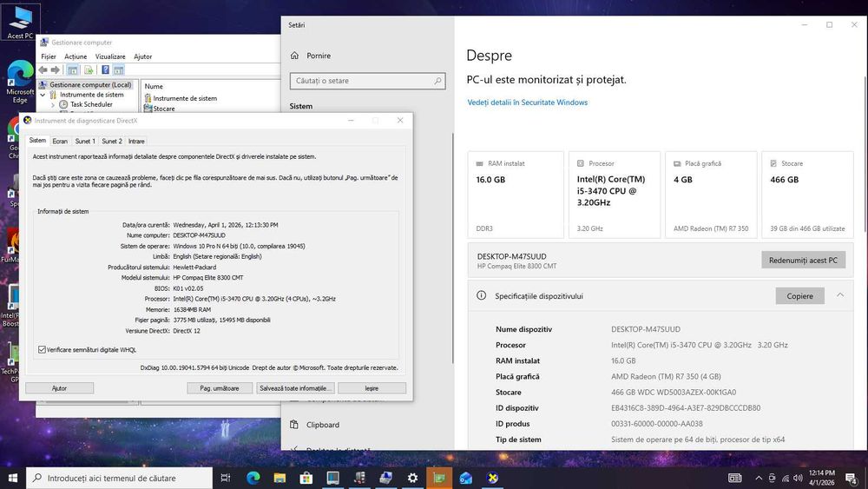Click taskbar search box Introduceți aici termenul
The image size is (868, 489).
coord(119,478)
